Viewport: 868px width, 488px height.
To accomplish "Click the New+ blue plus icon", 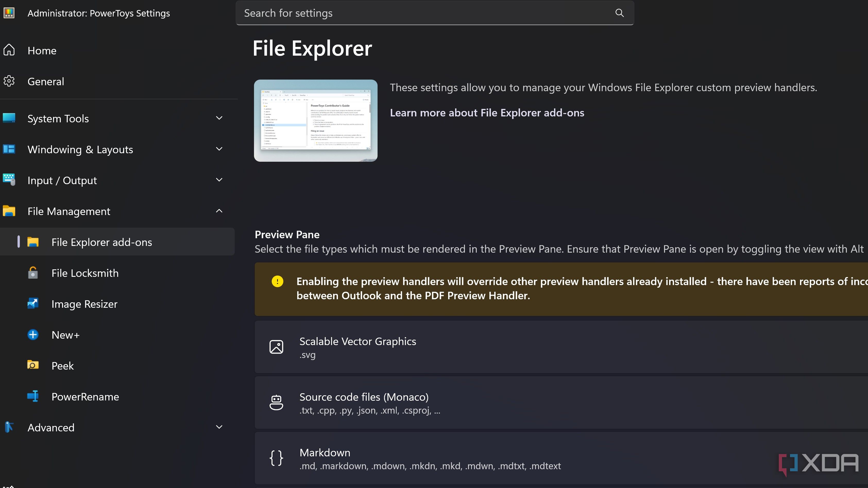I will pos(33,335).
